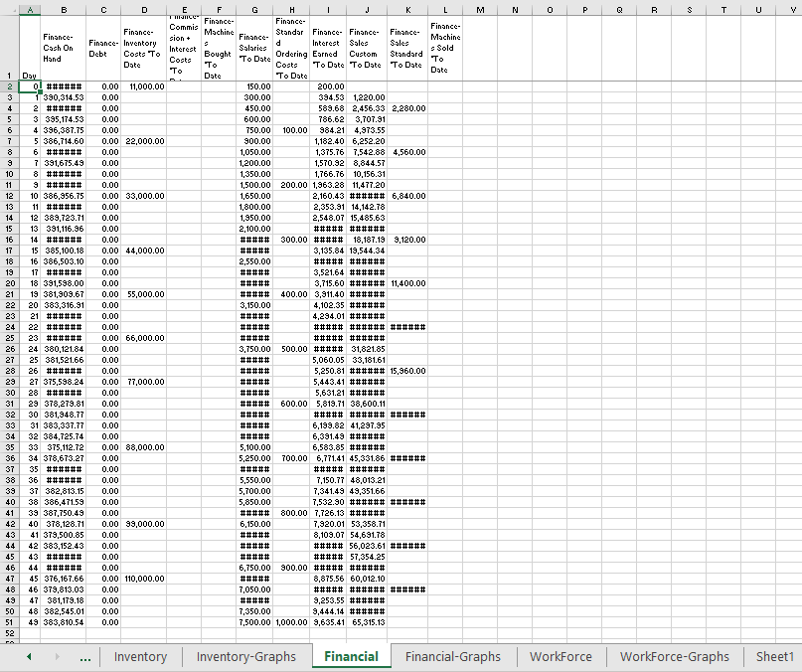Screen dimensions: 802x672
Task: Click cell with value 390,314.53
Action: coord(64,97)
